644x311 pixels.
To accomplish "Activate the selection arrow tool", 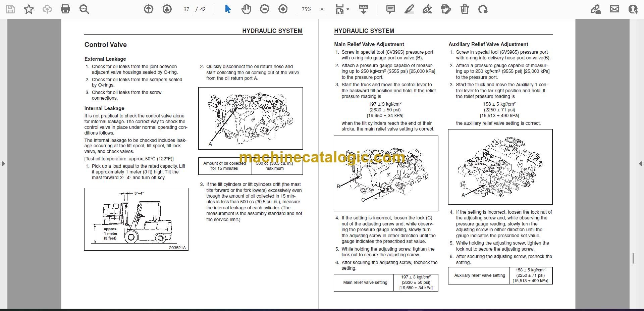I will (228, 9).
